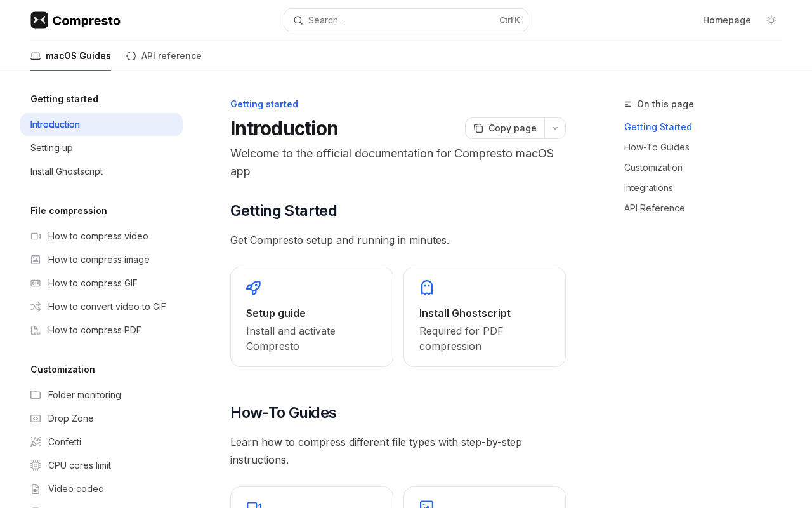The width and height of the screenshot is (812, 508).
Task: Click the Copy page button
Action: tap(505, 128)
